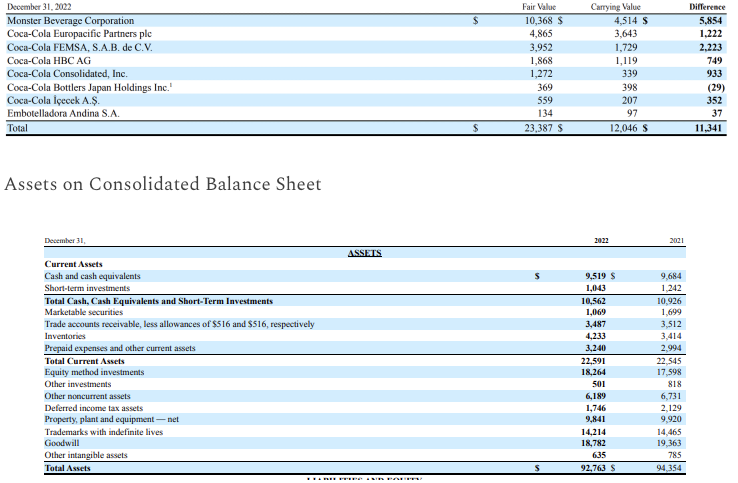Click Prepaid expenses and other current assets
738x483 pixels.
pyautogui.click(x=120, y=348)
